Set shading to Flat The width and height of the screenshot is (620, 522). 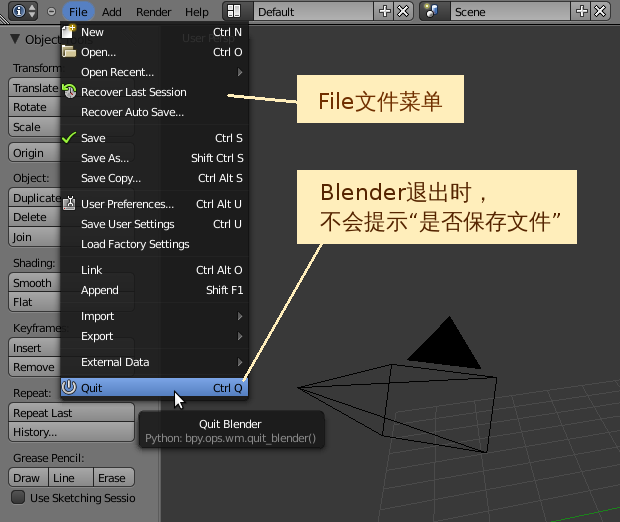[35, 302]
